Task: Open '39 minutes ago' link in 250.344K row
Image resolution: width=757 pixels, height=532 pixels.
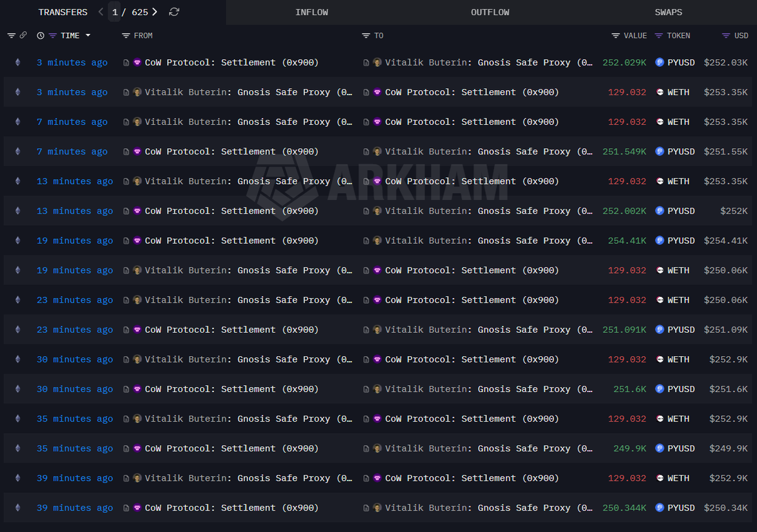Action: point(75,508)
